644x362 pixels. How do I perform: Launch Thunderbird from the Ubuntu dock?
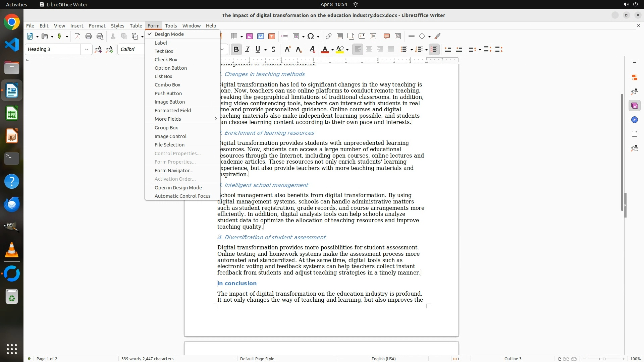(x=12, y=204)
